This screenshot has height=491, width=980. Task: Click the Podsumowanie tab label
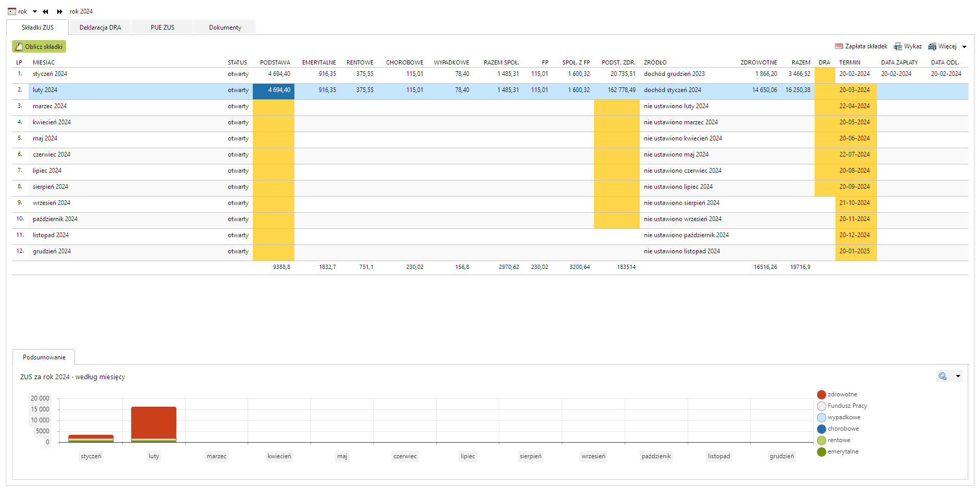click(44, 357)
